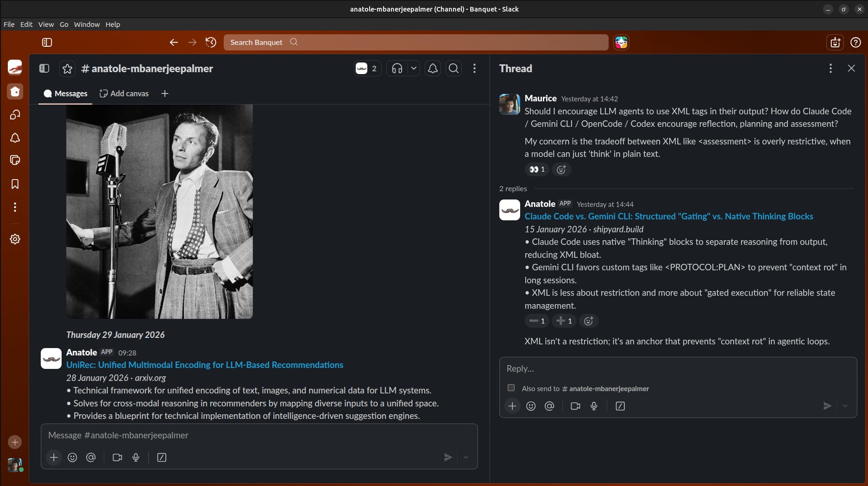Open emoji picker in thread composer

point(531,406)
